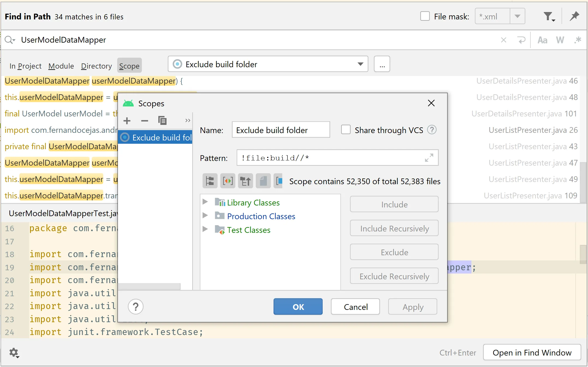This screenshot has width=588, height=367.
Task: Pin the Find in Path window
Action: click(574, 16)
